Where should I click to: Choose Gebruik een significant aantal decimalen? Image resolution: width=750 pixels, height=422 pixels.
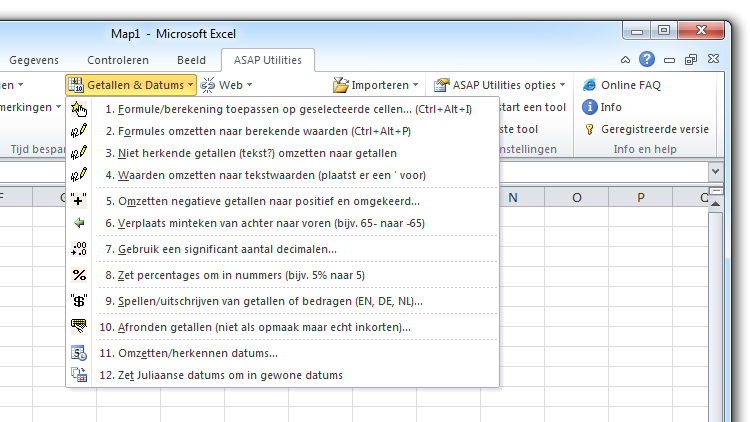pyautogui.click(x=283, y=249)
